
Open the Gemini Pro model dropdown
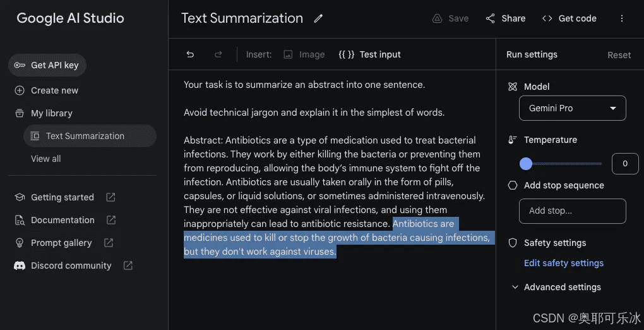[x=573, y=108]
